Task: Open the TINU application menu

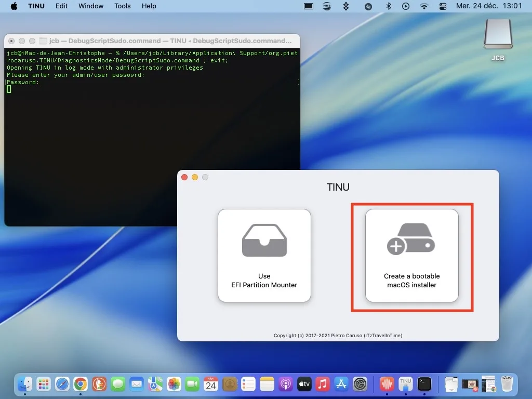Action: [x=36, y=6]
